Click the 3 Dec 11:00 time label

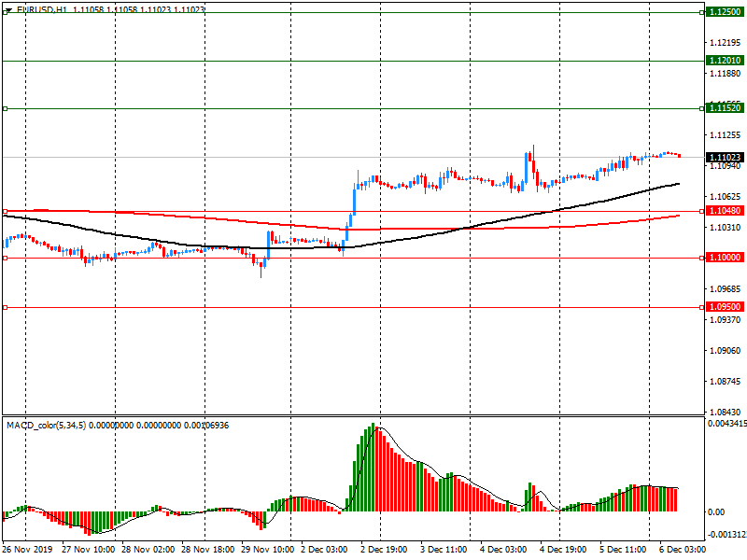pos(444,550)
